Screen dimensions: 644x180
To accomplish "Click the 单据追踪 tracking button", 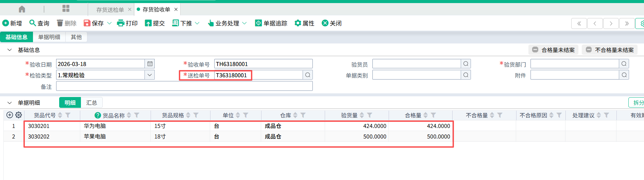I will [x=271, y=23].
